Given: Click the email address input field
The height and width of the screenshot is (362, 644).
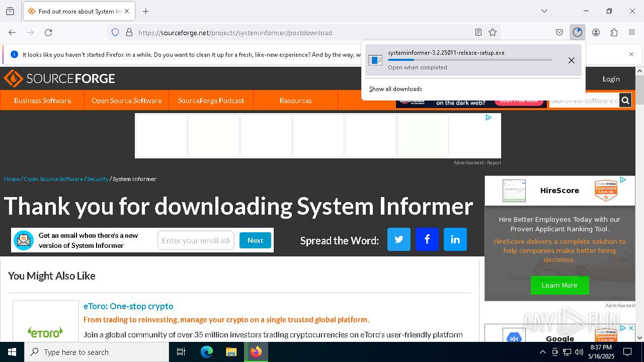Looking at the screenshot, I should [x=196, y=240].
